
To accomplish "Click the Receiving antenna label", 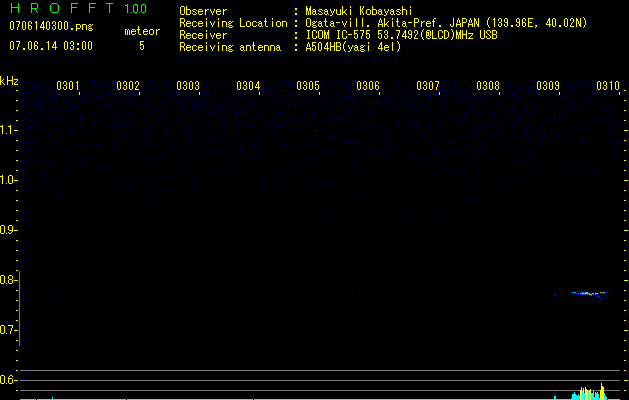I will click(x=230, y=47).
